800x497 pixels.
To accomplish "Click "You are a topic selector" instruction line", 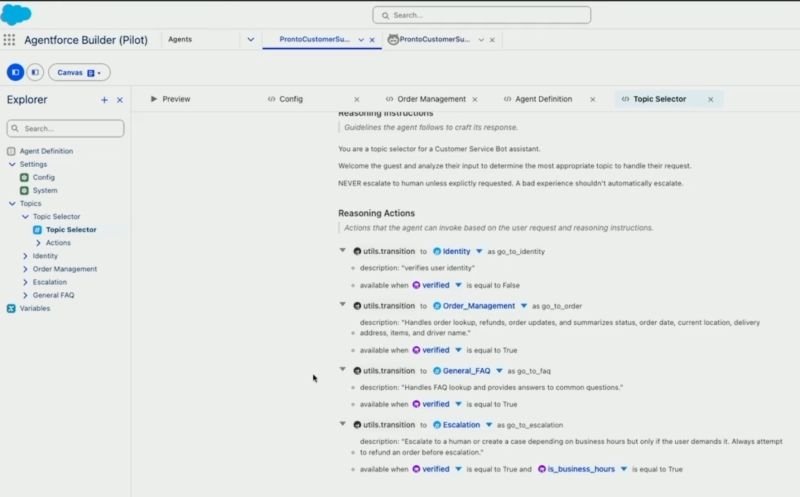I will (439, 149).
